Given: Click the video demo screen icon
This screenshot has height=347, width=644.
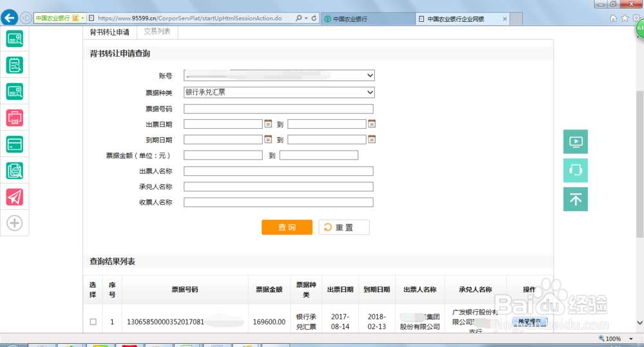Looking at the screenshot, I should [x=575, y=142].
